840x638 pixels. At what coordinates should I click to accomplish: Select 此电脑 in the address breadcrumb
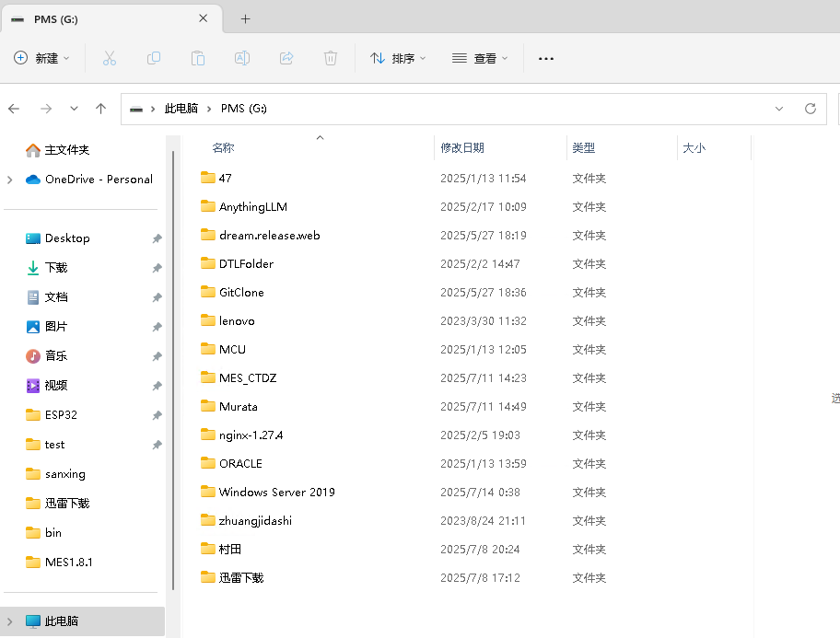pos(181,109)
